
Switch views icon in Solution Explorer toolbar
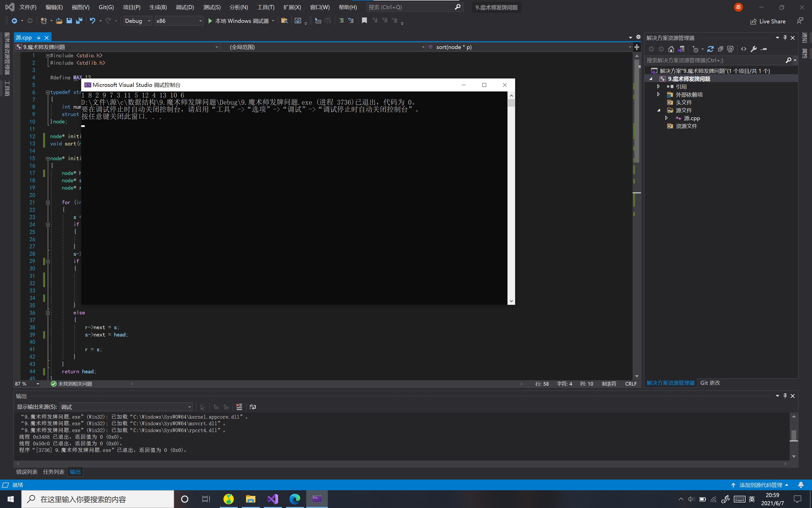(x=681, y=49)
